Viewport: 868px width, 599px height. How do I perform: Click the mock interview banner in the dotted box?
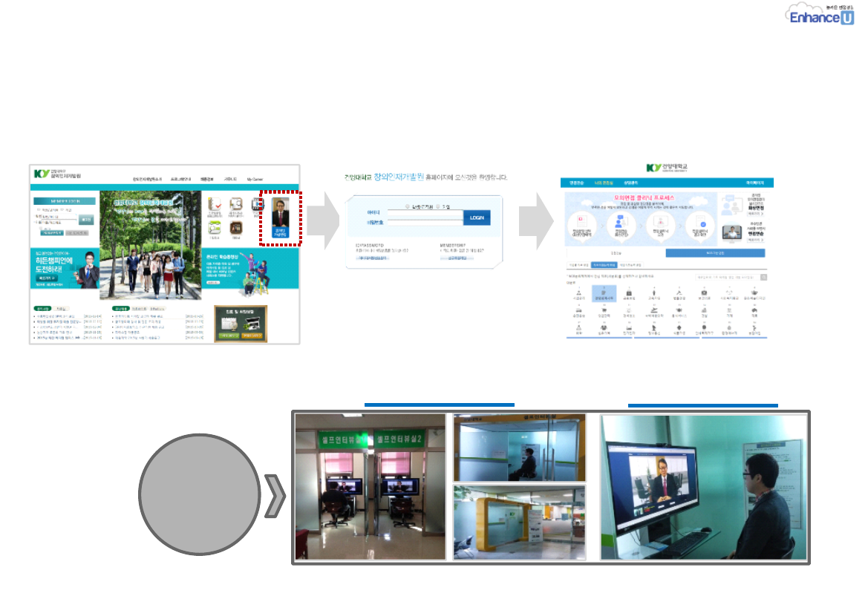280,217
